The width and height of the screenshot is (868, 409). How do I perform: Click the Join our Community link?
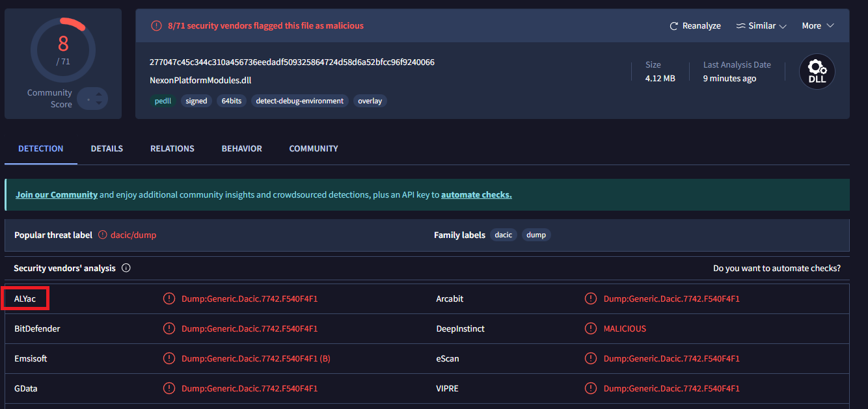tap(57, 194)
